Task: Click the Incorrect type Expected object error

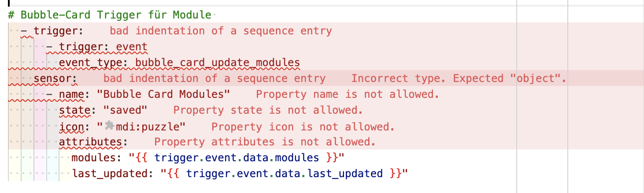Action: (x=459, y=78)
